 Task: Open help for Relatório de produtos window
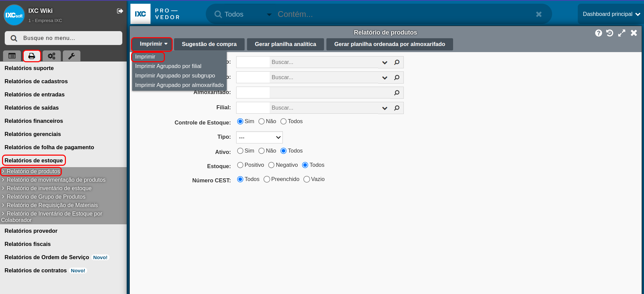598,33
